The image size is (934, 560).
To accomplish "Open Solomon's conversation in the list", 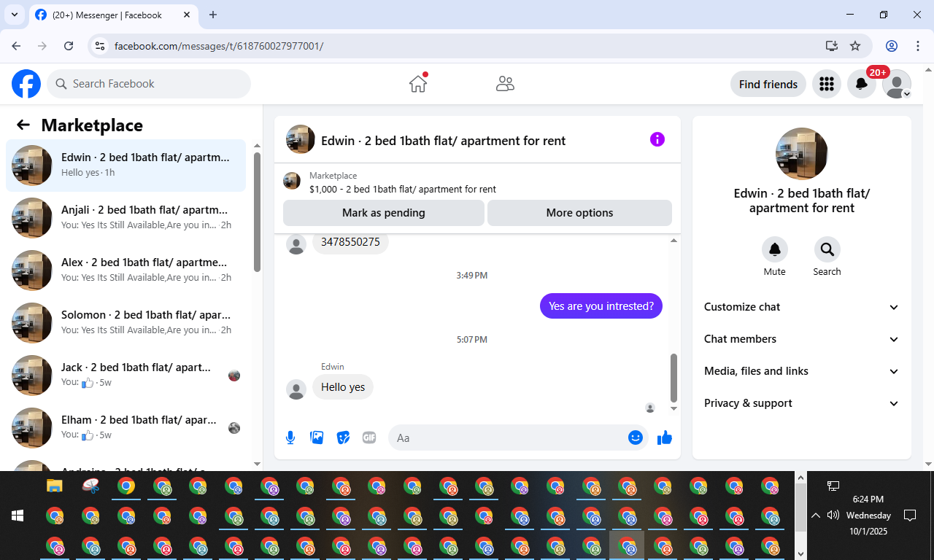I will click(126, 323).
